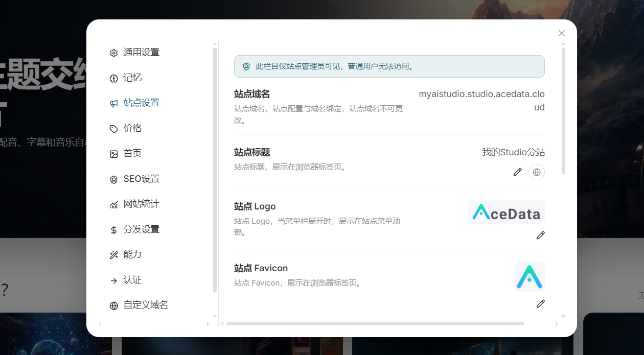The image size is (644, 355).
Task: Click the 网站统计 chart icon
Action: 114,204
